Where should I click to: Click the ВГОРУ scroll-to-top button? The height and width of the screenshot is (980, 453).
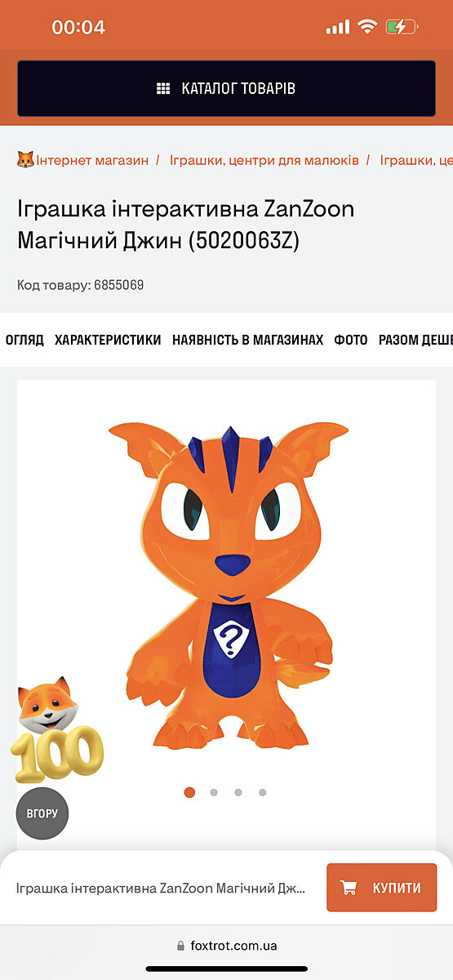(x=42, y=813)
